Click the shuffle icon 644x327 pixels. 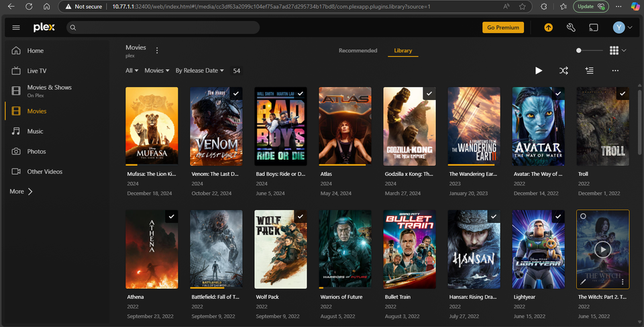(x=563, y=71)
